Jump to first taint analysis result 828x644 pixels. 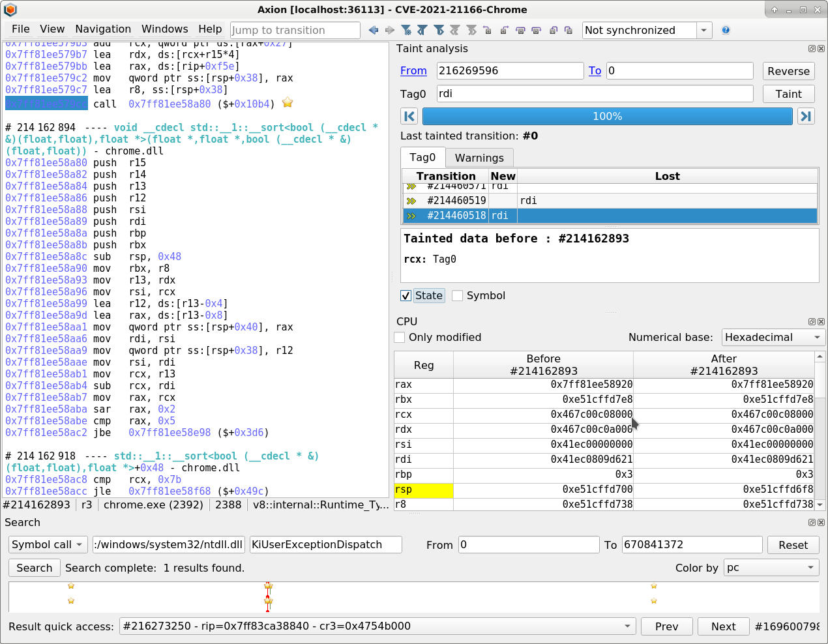(409, 117)
